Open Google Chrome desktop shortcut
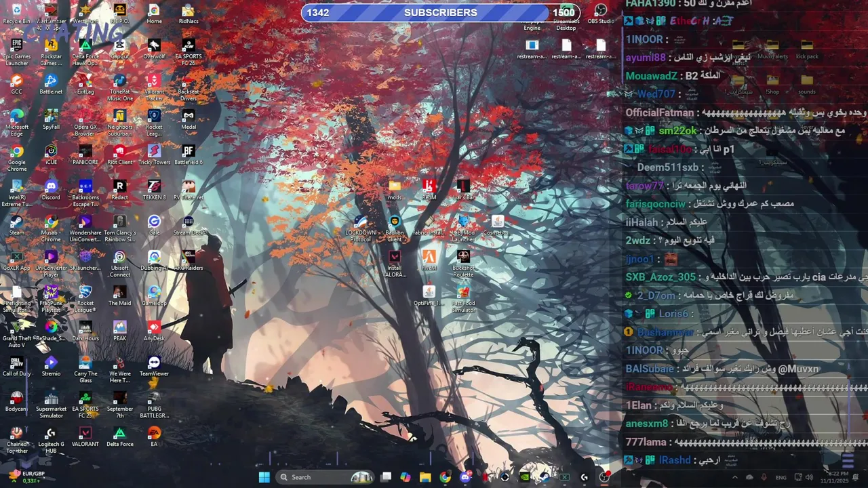Viewport: 868px width, 488px height. click(16, 158)
